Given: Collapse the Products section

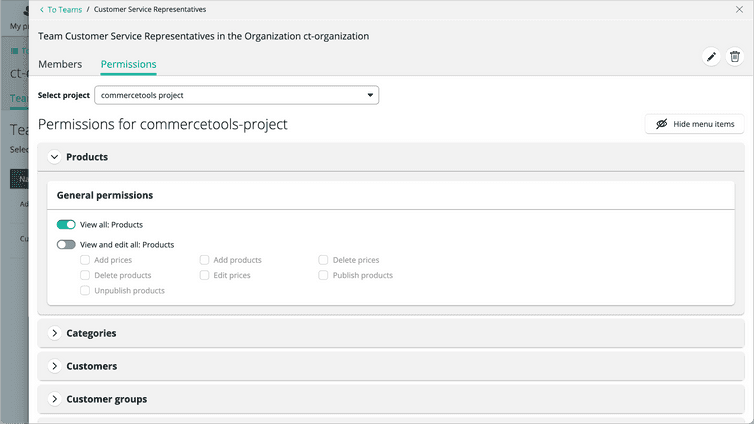Looking at the screenshot, I should pos(54,157).
